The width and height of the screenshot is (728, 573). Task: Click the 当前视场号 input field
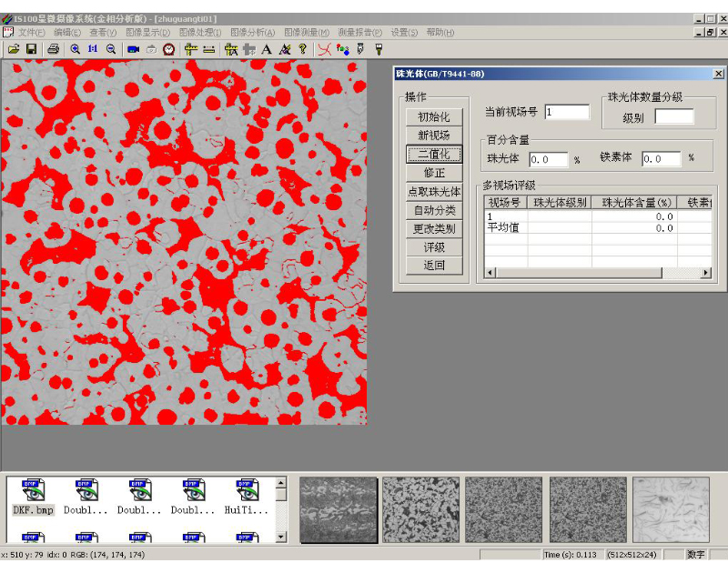(567, 112)
